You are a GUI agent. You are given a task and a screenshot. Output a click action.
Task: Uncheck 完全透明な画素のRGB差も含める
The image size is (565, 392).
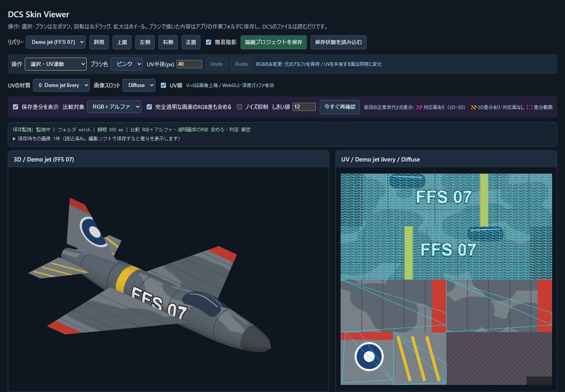click(x=149, y=107)
